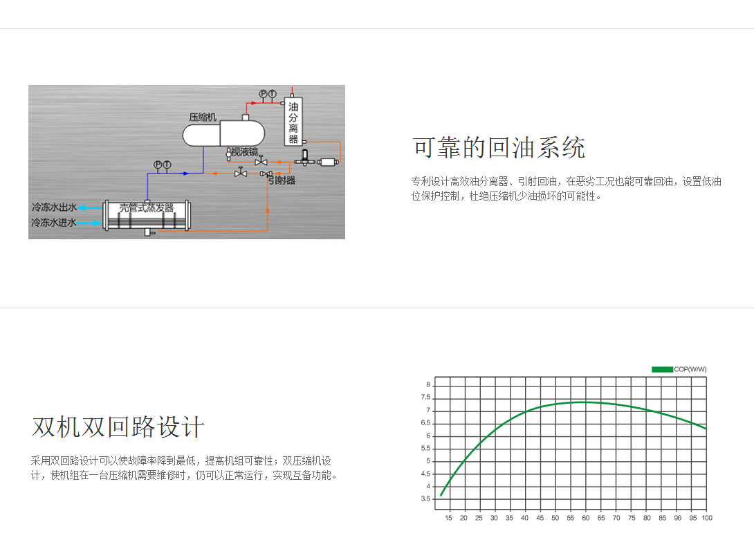The image size is (754, 560).
Task: Click the shell-and-tube evaporator (壳管式蒸发器) graphic
Action: click(x=147, y=217)
